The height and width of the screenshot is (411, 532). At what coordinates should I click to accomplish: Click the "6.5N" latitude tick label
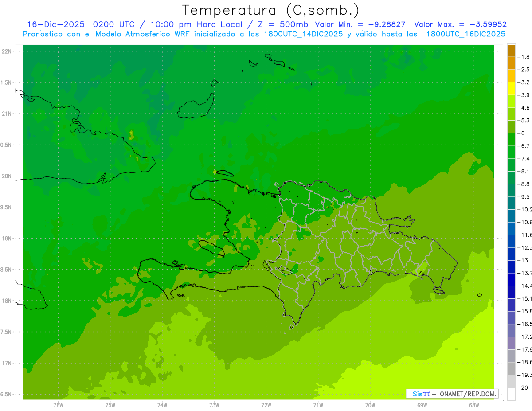tap(7, 395)
